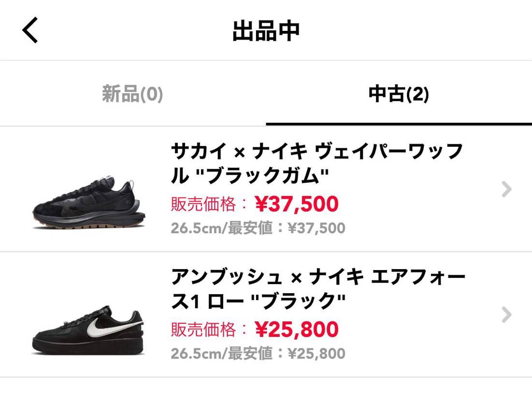Click empty area below the Ambush listing
This screenshot has height=401, width=532.
pos(266,389)
